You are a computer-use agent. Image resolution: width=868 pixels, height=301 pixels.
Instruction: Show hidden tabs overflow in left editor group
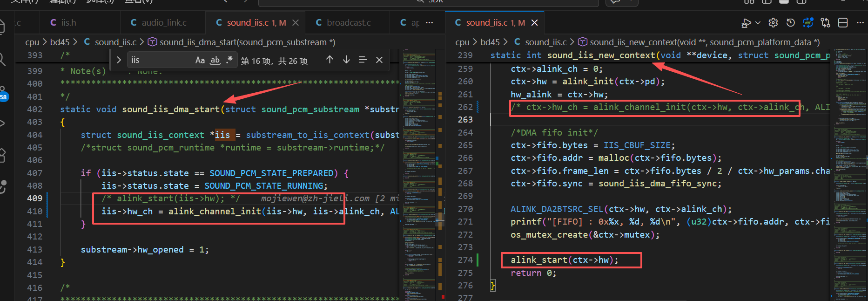pyautogui.click(x=429, y=22)
